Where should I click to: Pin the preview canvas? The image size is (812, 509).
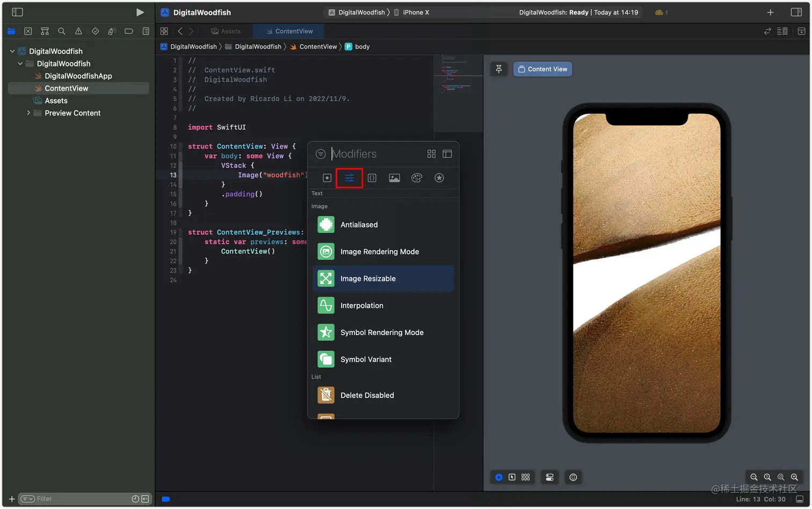499,69
